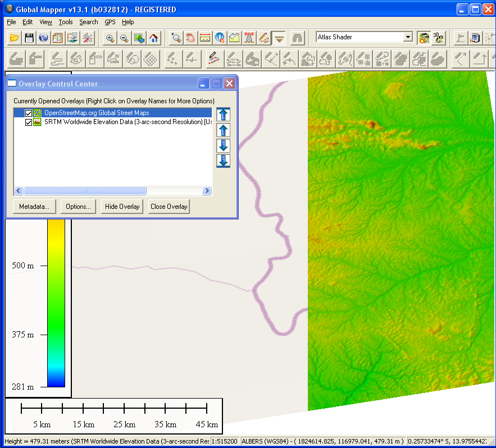Click the overlay list horizontal scrollbar right arrow
The width and height of the screenshot is (496, 448).
(207, 191)
